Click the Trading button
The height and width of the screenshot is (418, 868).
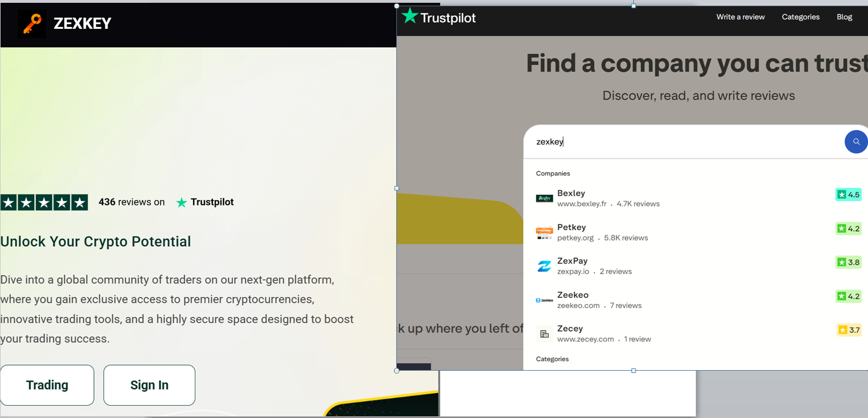coord(47,385)
